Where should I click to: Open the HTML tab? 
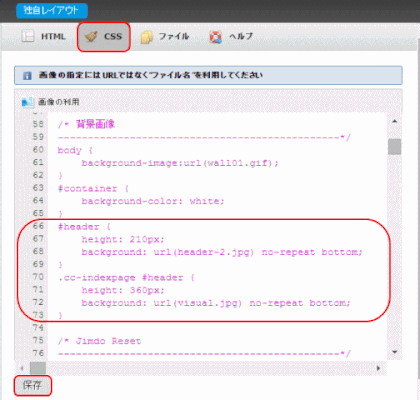(44, 36)
